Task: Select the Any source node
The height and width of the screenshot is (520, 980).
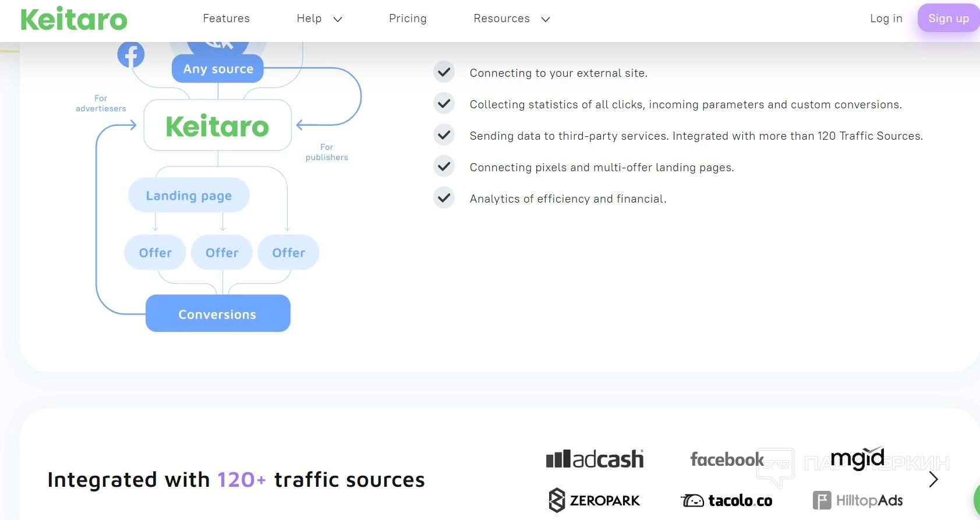Action: click(218, 69)
